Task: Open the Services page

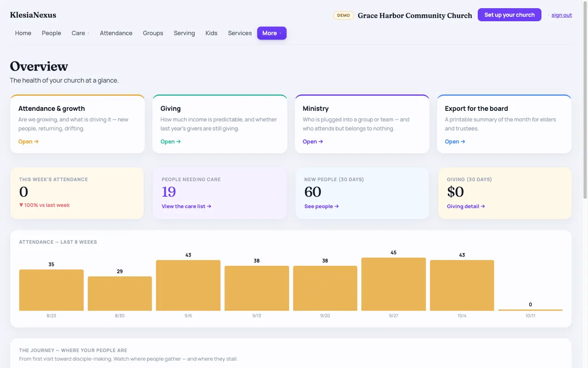Action: coord(240,33)
